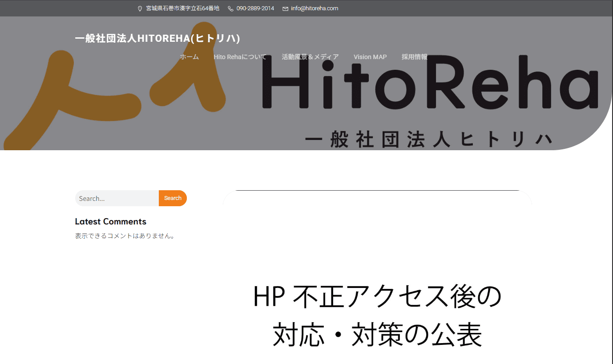Click the banner subtitle 一般社団法人ヒトリハ

click(429, 139)
